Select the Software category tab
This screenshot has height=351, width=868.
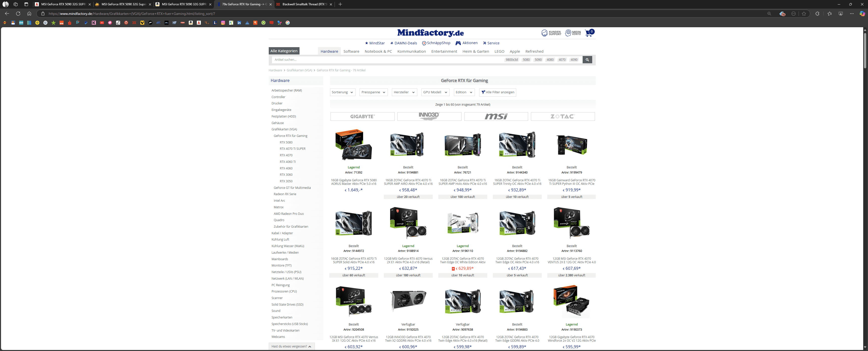click(351, 51)
